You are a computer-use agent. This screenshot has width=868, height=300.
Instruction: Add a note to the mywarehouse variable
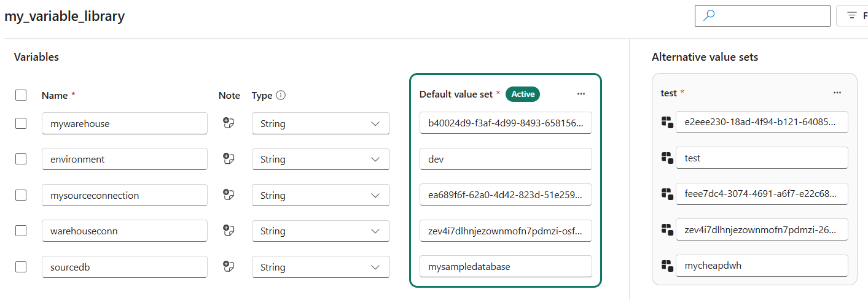click(229, 123)
